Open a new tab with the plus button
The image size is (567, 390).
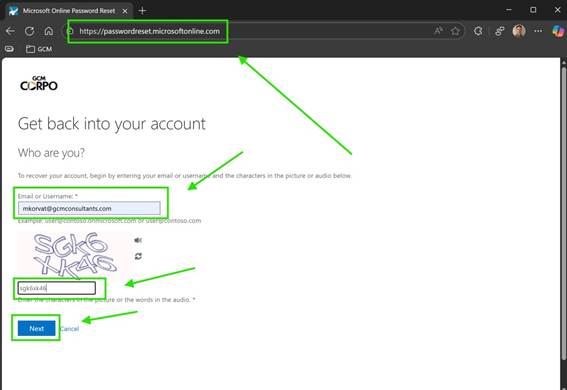click(x=142, y=11)
